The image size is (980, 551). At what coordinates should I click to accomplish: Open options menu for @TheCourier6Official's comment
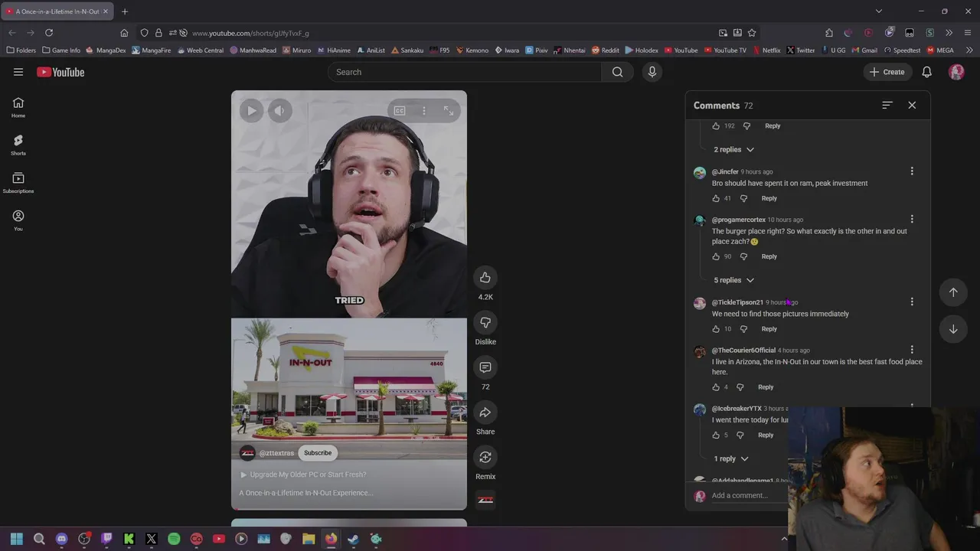click(912, 350)
